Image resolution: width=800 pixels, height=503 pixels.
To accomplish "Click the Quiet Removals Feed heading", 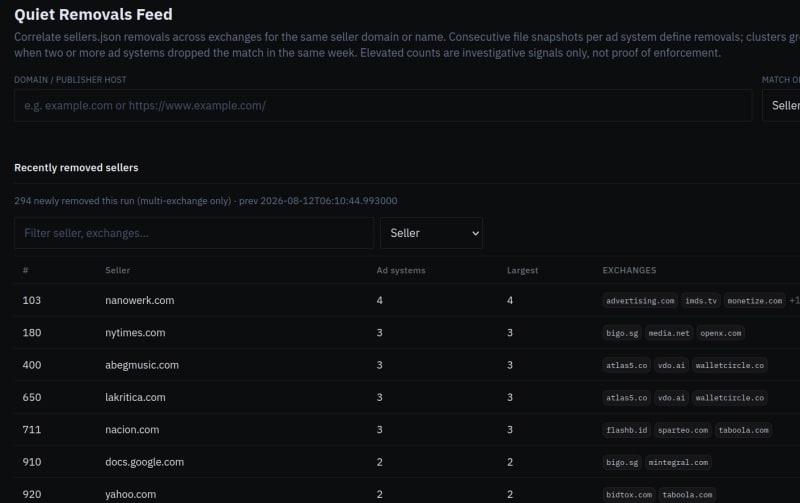I will click(x=93, y=15).
